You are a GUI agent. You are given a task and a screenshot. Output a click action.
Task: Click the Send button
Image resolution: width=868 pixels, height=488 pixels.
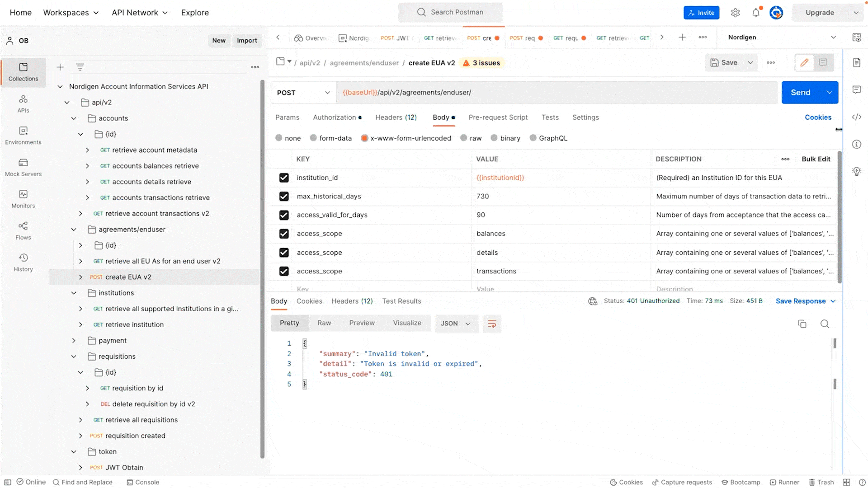pyautogui.click(x=800, y=93)
